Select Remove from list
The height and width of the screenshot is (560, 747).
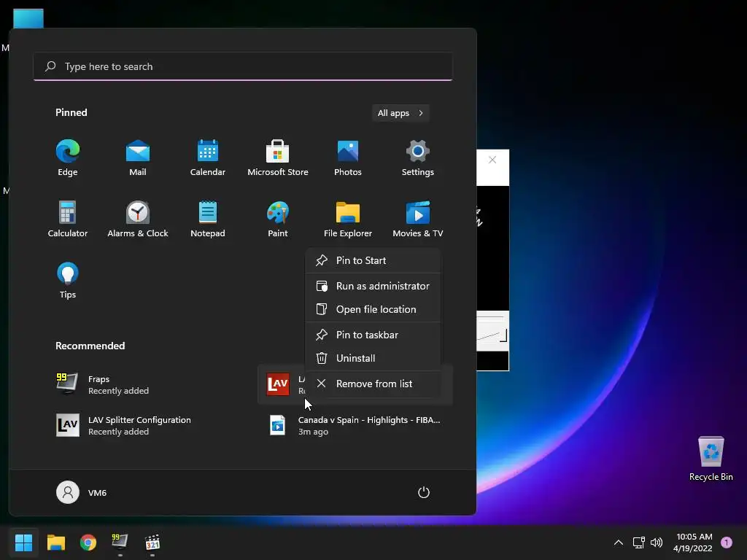point(373,384)
